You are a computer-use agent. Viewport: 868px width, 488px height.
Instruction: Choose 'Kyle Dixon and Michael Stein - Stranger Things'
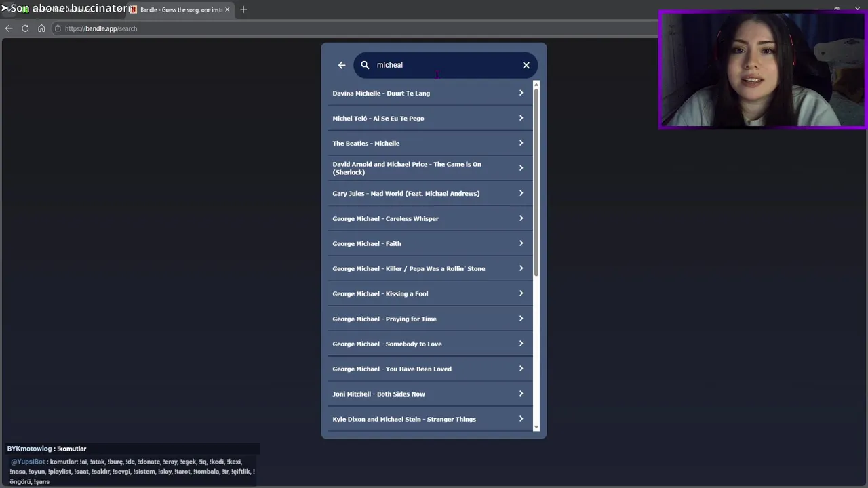430,419
